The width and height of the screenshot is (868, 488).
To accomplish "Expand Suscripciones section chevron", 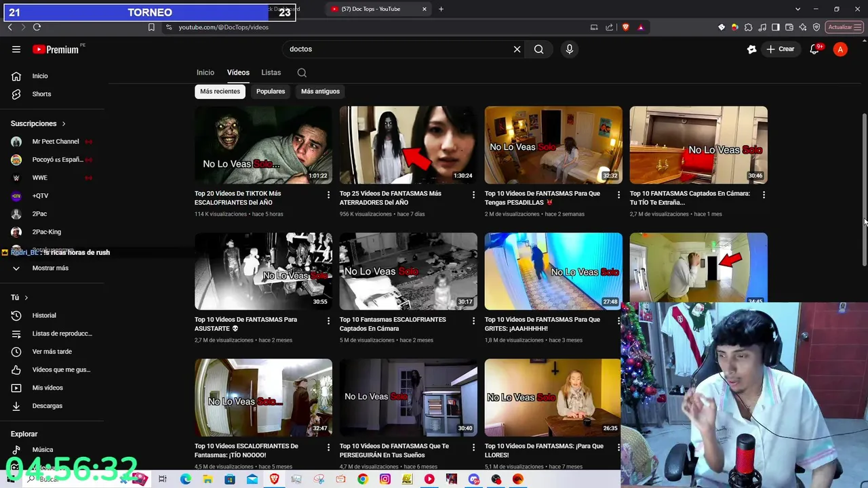I will 64,123.
